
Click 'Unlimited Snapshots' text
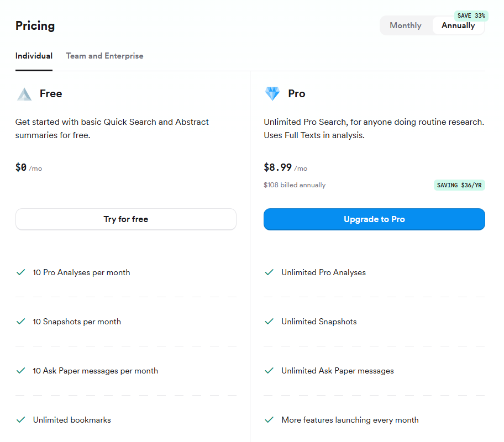click(319, 322)
